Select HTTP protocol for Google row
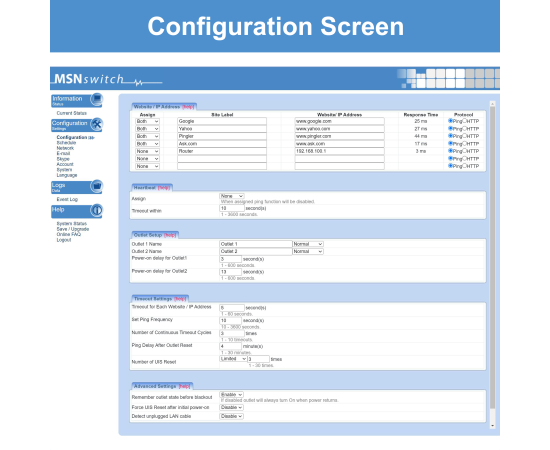 (464, 121)
